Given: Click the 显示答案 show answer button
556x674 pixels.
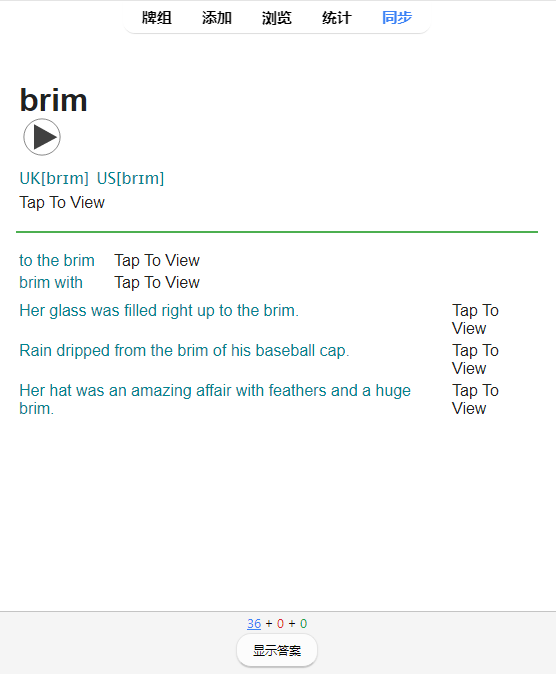Looking at the screenshot, I should [277, 650].
